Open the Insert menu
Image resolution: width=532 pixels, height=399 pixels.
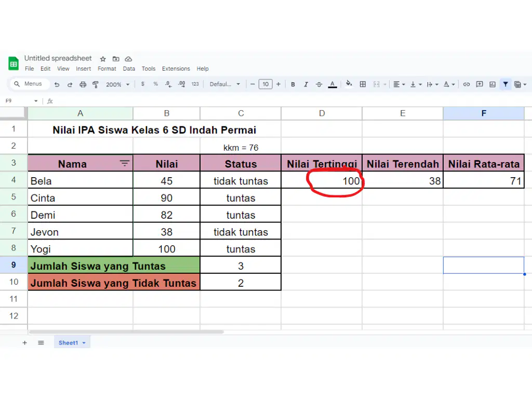(x=84, y=69)
